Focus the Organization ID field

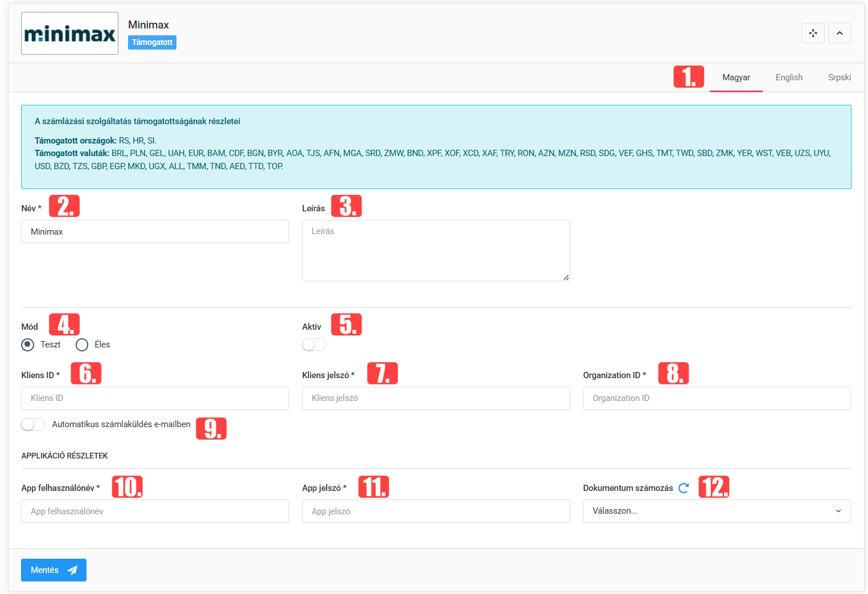[x=717, y=398]
